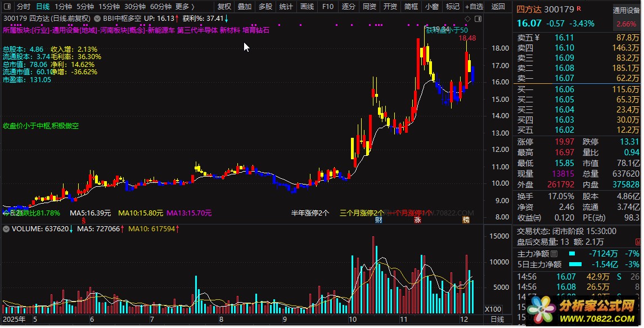Click +自选 to add to watchlist
This screenshot has width=644, height=328.
(474, 7)
